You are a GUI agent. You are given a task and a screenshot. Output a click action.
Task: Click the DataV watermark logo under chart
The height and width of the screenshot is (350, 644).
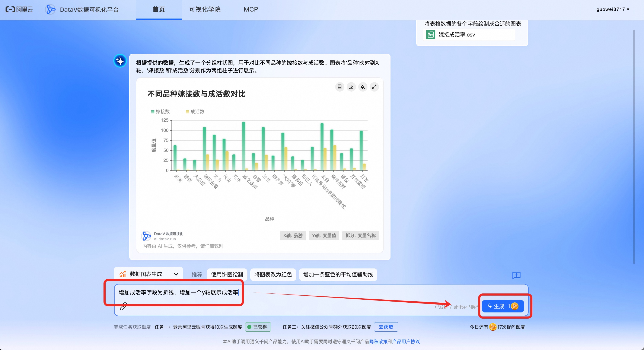pyautogui.click(x=146, y=236)
